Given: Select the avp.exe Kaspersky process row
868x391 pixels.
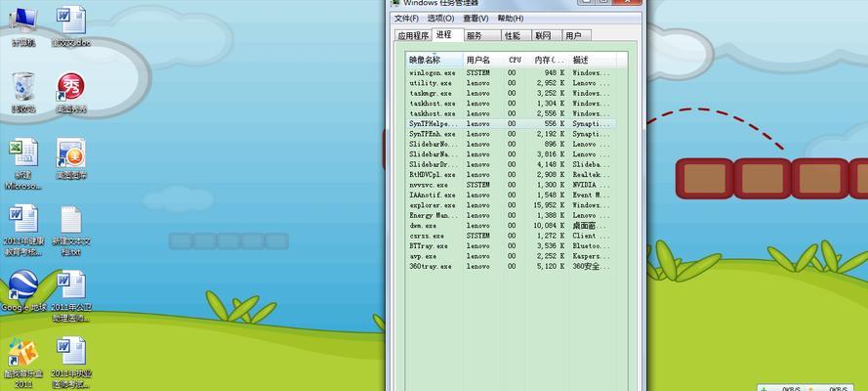Looking at the screenshot, I should coord(511,256).
